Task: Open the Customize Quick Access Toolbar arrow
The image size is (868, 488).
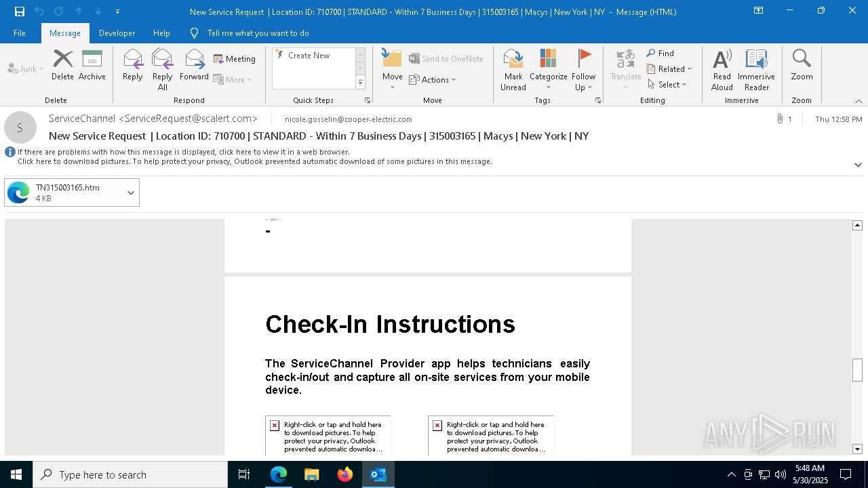Action: 118,12
